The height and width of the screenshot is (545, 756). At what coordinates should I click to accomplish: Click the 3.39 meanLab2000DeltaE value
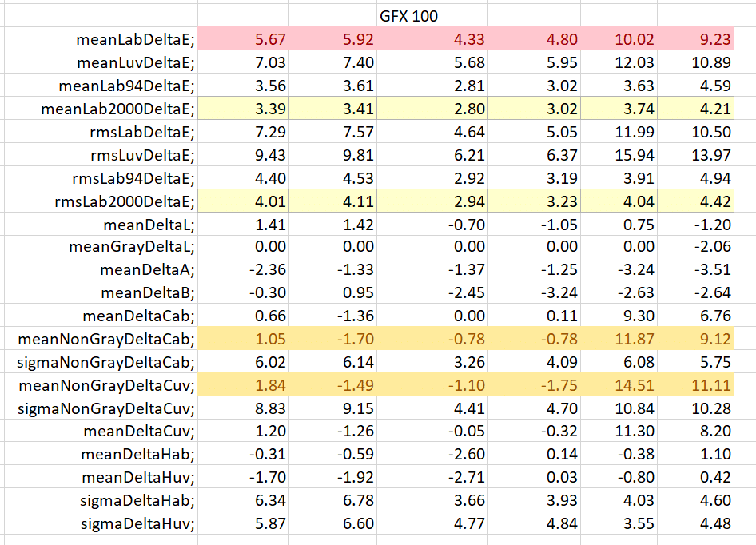tap(270, 109)
